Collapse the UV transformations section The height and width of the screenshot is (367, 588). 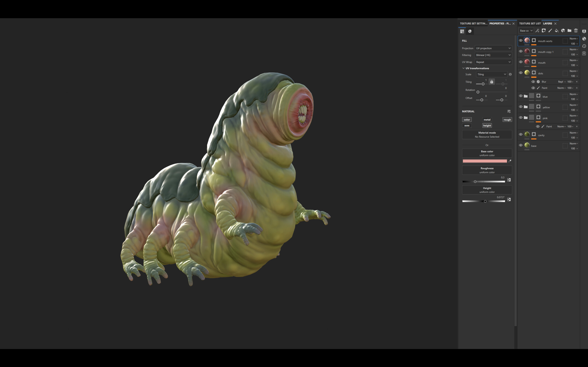pyautogui.click(x=464, y=68)
